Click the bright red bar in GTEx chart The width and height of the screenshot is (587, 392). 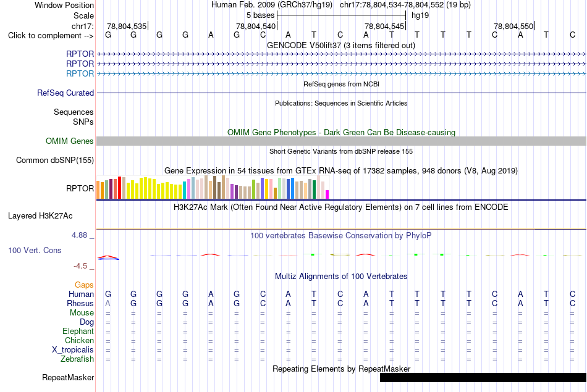119,188
